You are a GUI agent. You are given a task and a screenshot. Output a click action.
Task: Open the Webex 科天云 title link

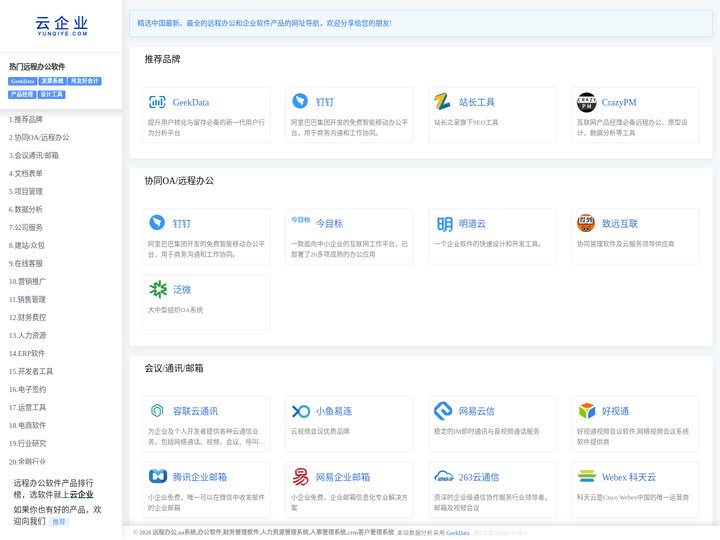[x=629, y=477]
